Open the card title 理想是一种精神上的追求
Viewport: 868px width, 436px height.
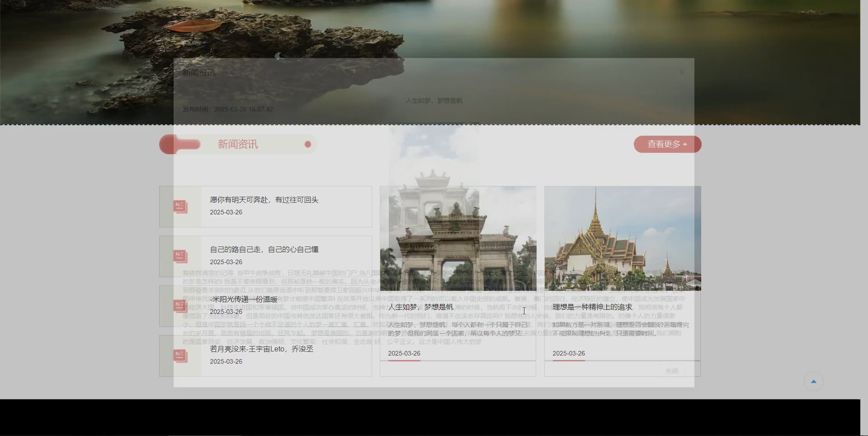pyautogui.click(x=592, y=307)
